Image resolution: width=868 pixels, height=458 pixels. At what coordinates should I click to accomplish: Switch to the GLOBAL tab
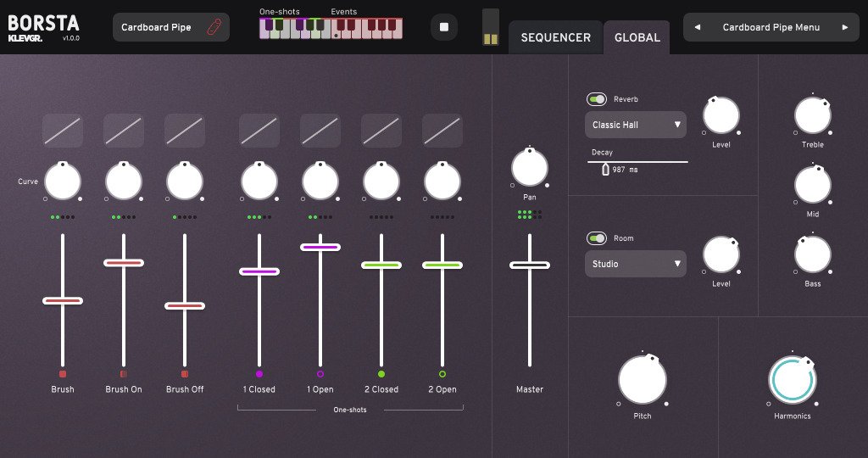pyautogui.click(x=637, y=37)
